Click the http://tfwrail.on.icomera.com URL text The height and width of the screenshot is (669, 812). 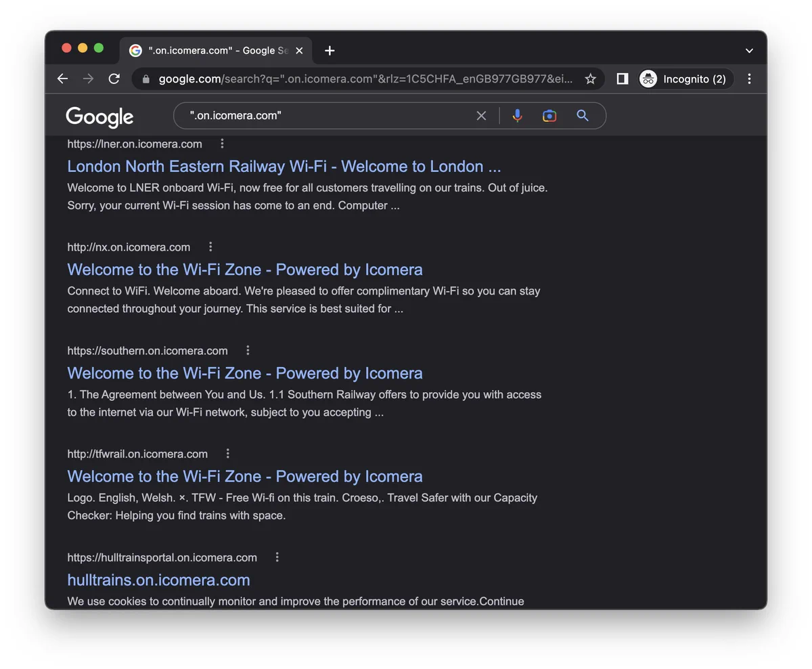[x=137, y=453]
